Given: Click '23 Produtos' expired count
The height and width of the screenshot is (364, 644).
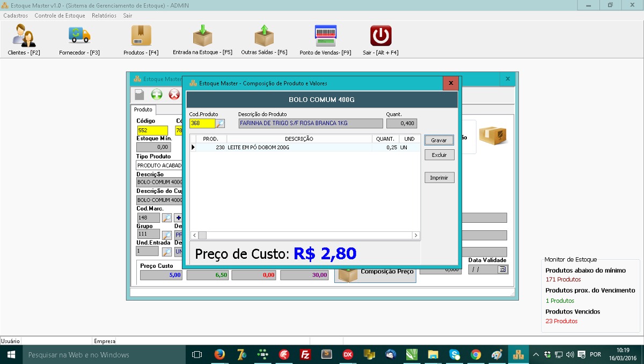Looking at the screenshot, I should [x=561, y=321].
